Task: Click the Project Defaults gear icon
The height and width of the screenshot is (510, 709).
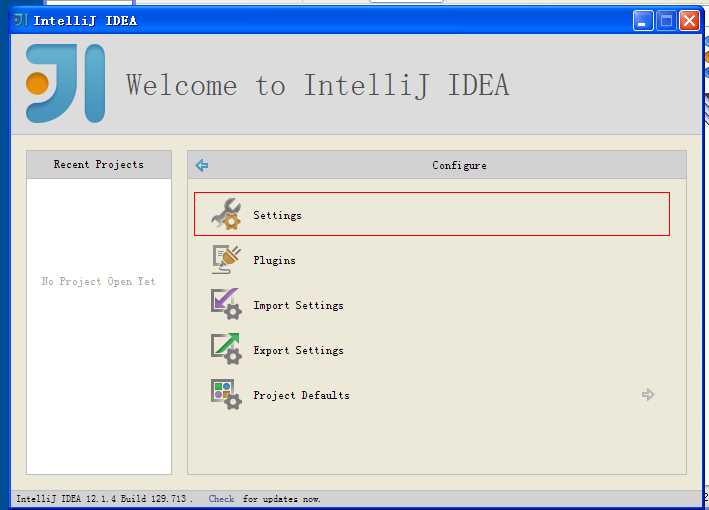Action: pos(226,394)
